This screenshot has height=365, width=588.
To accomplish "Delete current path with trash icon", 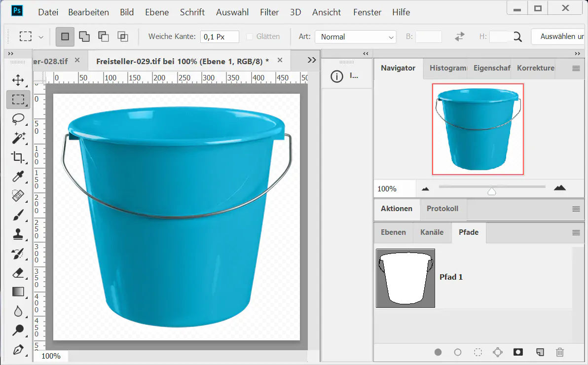I will pyautogui.click(x=560, y=352).
